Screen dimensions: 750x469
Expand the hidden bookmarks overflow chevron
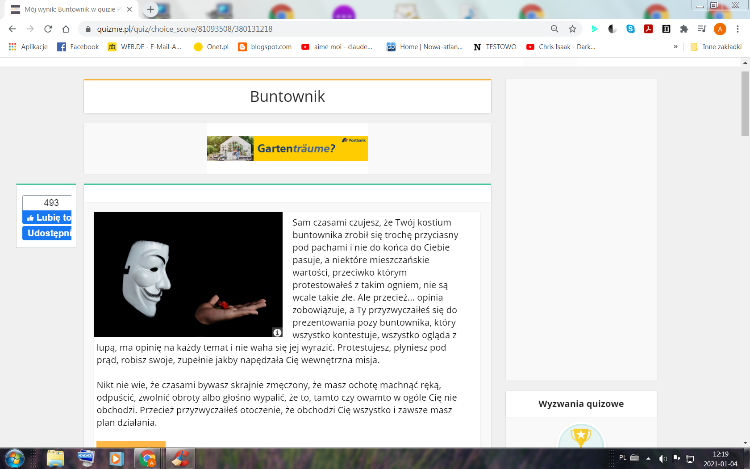point(675,46)
